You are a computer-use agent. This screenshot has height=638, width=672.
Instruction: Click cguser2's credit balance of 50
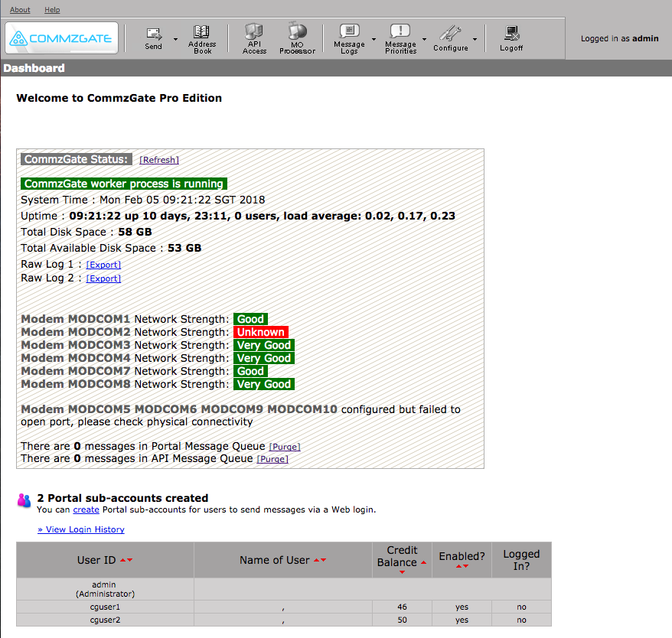tap(402, 620)
